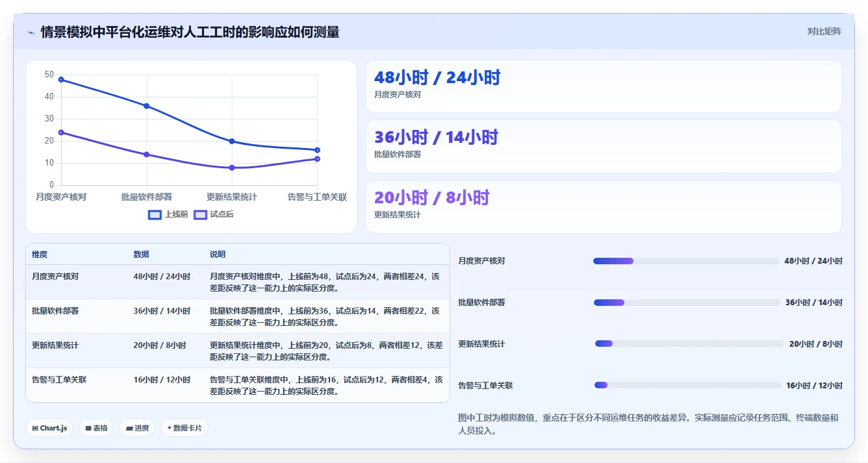Click the footnote starting 图中工时为模拟数值

[648, 424]
